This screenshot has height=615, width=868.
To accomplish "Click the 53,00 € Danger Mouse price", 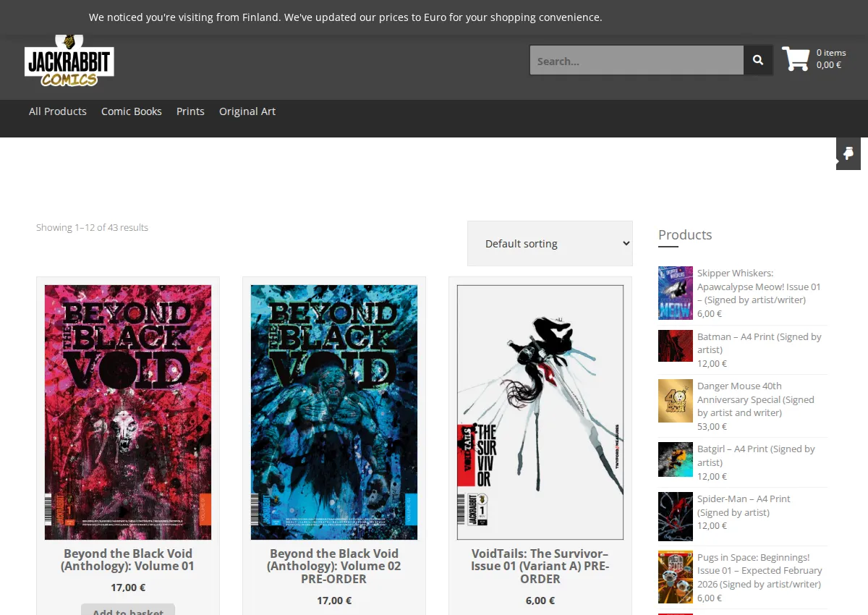I will 712,426.
